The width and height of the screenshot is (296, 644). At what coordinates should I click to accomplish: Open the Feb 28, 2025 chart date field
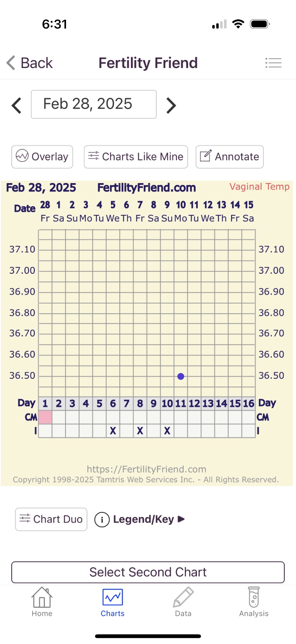pyautogui.click(x=94, y=104)
